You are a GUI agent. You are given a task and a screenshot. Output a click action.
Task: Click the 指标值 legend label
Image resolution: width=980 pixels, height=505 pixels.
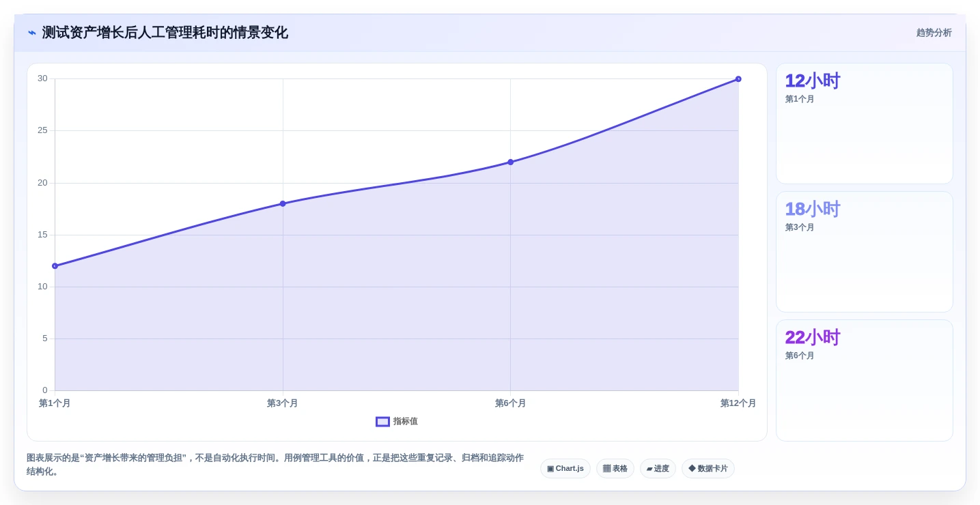pos(405,422)
